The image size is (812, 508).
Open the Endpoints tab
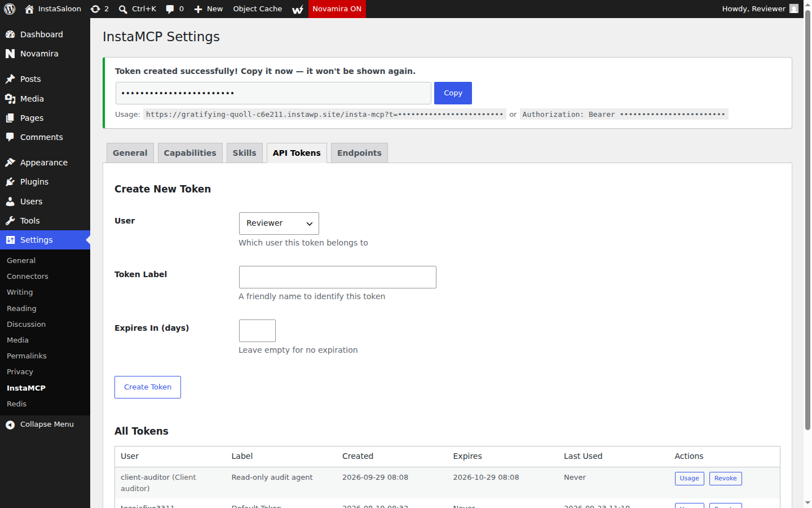pyautogui.click(x=359, y=153)
